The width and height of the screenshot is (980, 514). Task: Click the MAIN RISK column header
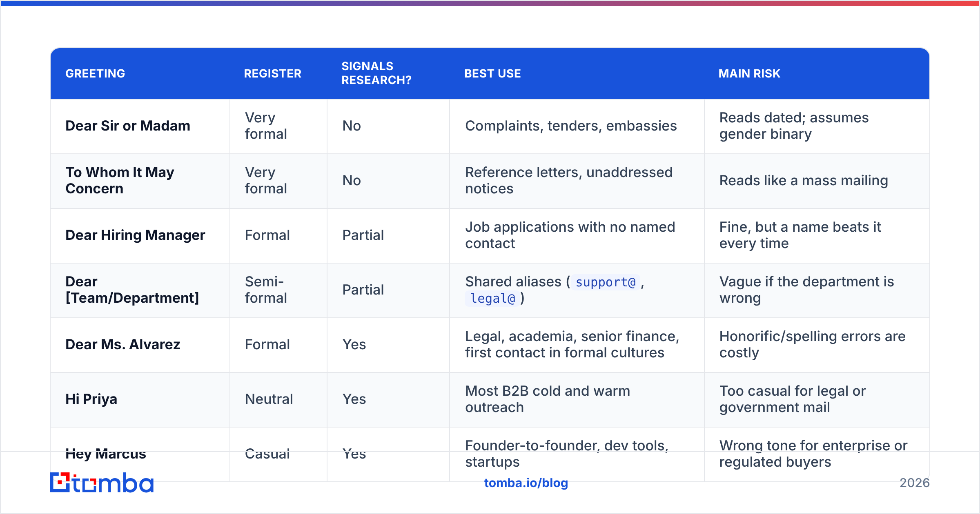point(749,73)
